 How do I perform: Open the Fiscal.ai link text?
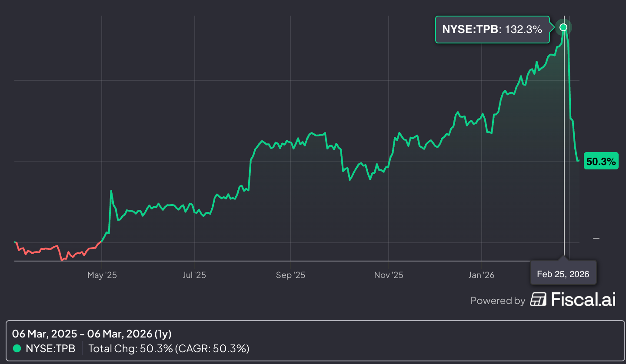(x=583, y=300)
